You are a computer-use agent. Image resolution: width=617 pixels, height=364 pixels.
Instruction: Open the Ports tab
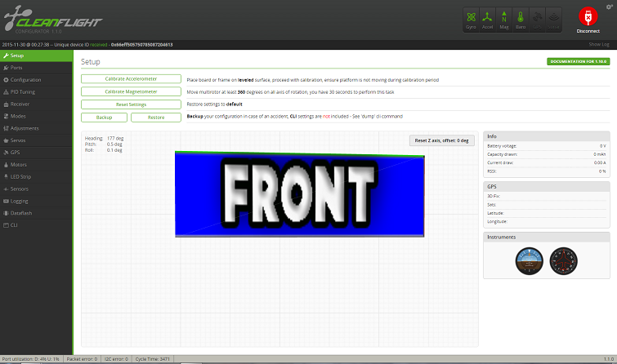[x=16, y=68]
